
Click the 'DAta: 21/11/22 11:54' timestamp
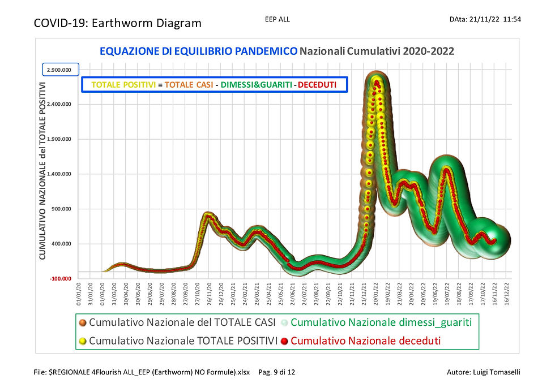coord(485,19)
